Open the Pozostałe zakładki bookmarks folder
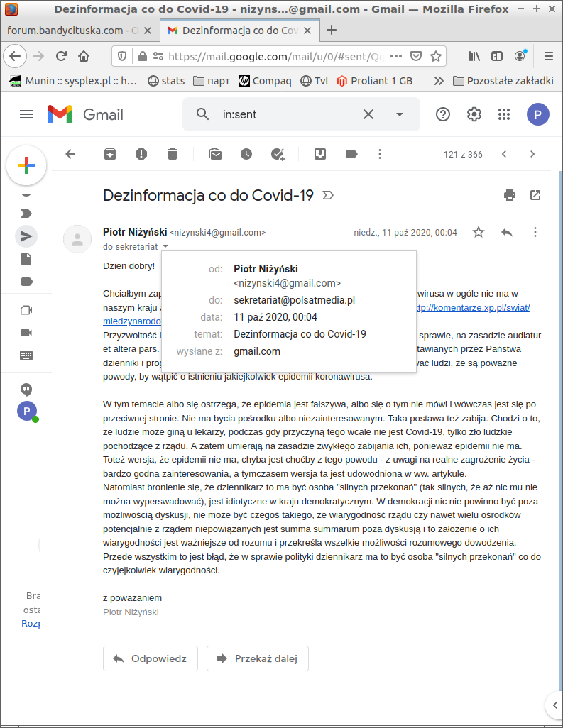This screenshot has width=563, height=728. point(503,81)
